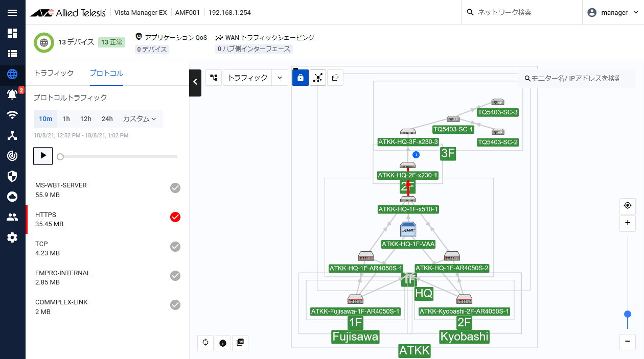Image resolution: width=644 pixels, height=359 pixels.
Task: Toggle the HTTPS protocol checkmark
Action: 175,218
